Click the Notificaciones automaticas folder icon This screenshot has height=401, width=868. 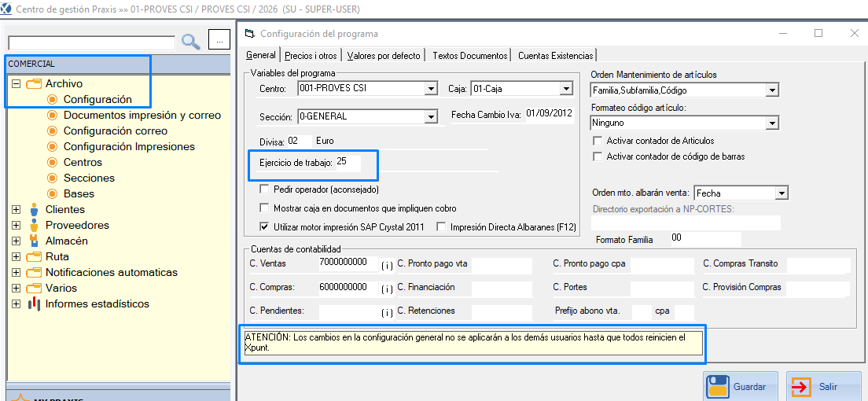click(x=34, y=273)
